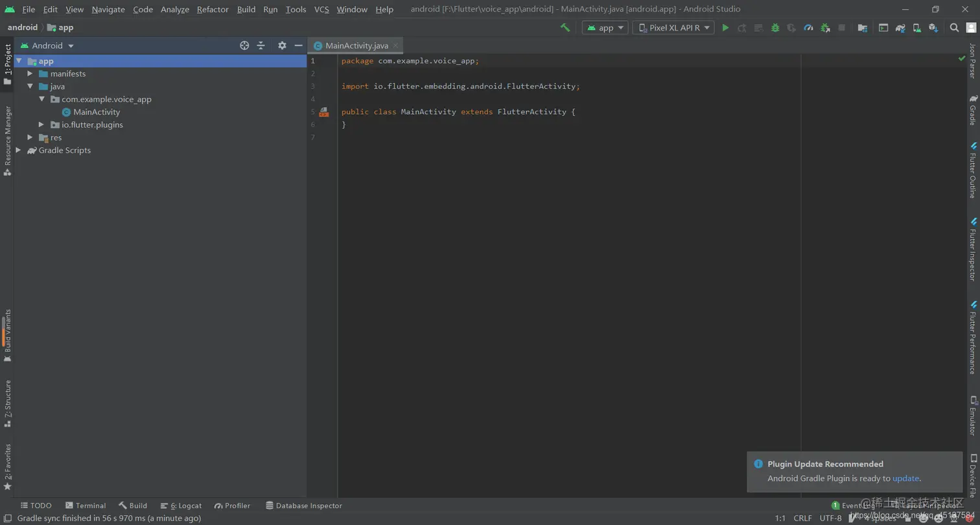Select the MainActivity.java editor tab
Image resolution: width=980 pixels, height=525 pixels.
[356, 45]
